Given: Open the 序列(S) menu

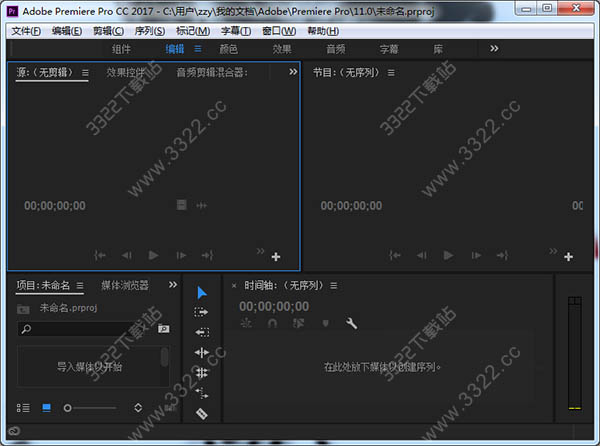Looking at the screenshot, I should (x=150, y=31).
